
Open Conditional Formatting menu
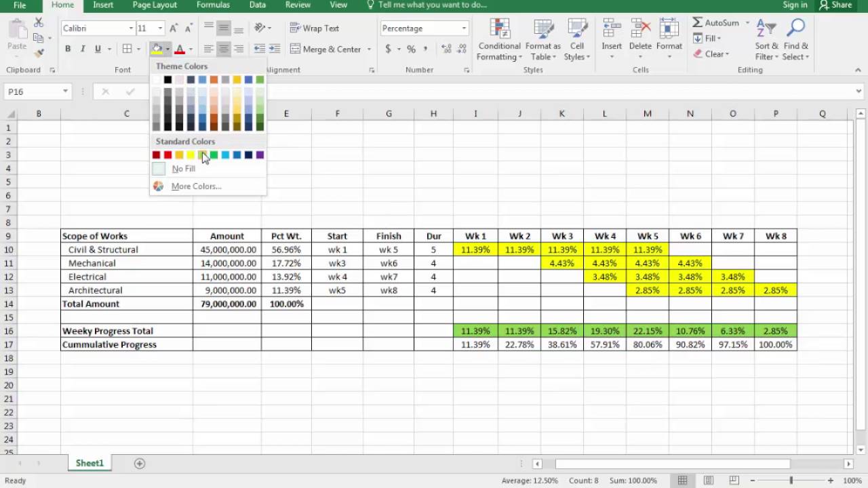coord(499,40)
